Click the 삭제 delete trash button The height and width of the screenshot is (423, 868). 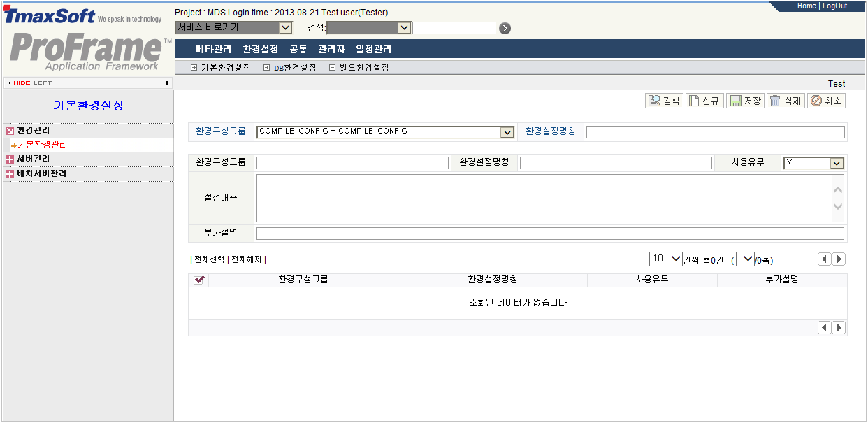[x=785, y=101]
